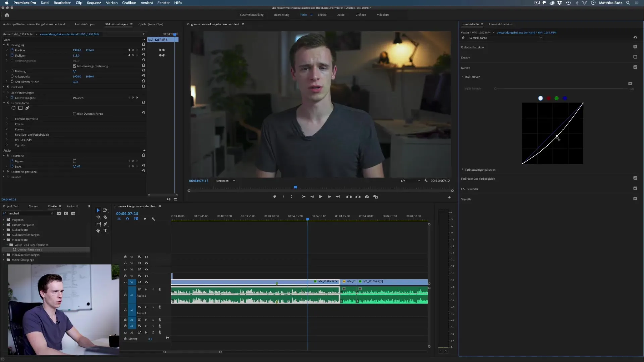Open playback resolution 1/4 dropdown
This screenshot has height=362, width=644.
(410, 181)
